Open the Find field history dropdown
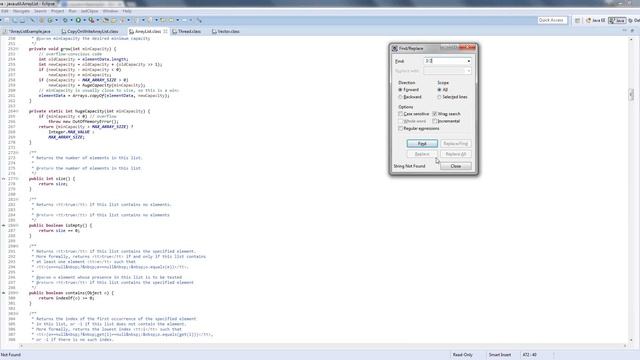The image size is (640, 360). tap(469, 61)
